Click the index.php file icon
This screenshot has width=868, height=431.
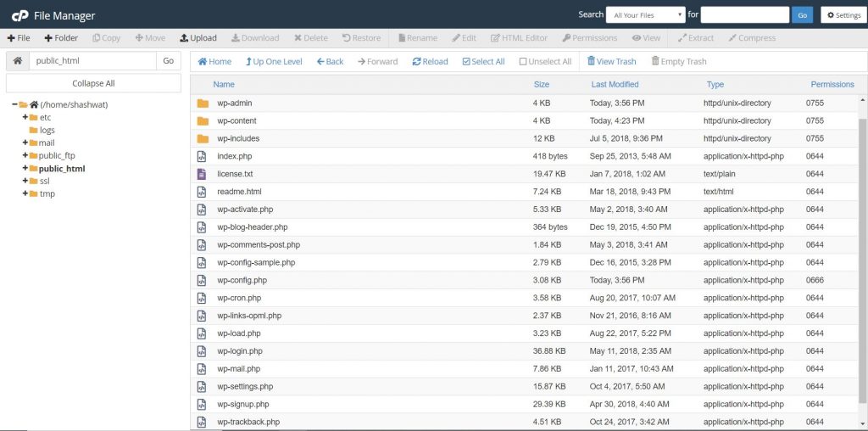[202, 156]
